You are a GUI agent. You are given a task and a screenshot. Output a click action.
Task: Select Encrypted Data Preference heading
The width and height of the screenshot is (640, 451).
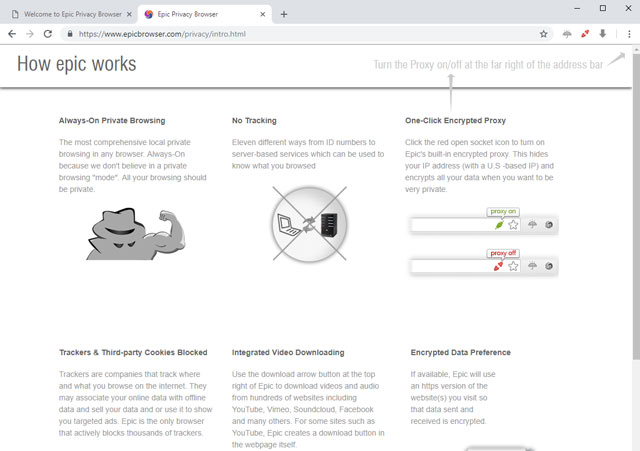pyautogui.click(x=461, y=352)
